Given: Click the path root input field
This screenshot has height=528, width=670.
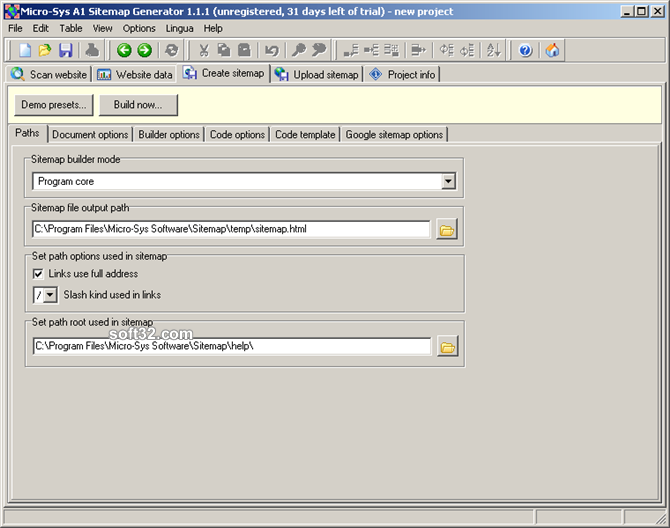Looking at the screenshot, I should click(232, 346).
